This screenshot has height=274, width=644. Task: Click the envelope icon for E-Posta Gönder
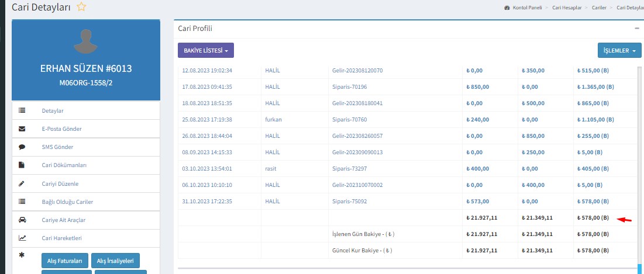coord(22,129)
